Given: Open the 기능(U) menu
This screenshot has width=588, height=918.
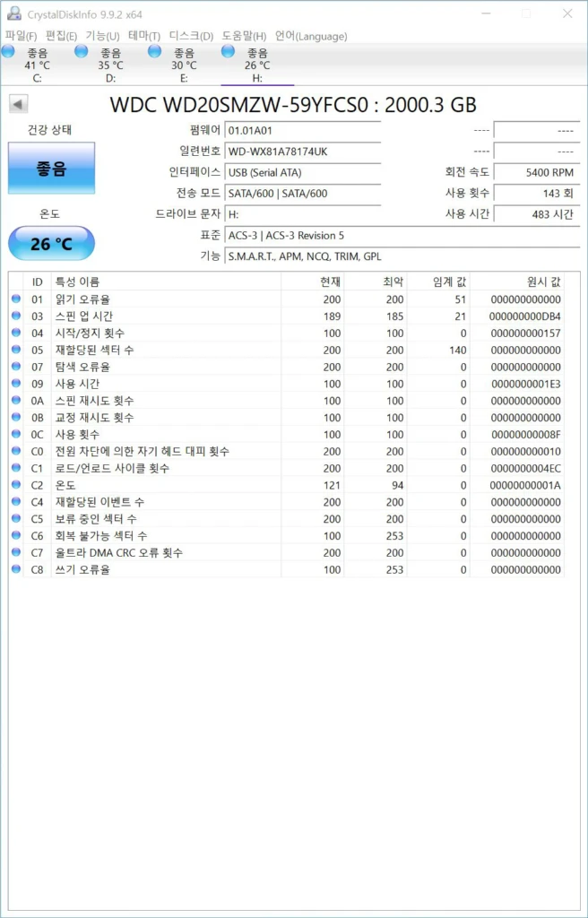Looking at the screenshot, I should tap(102, 36).
